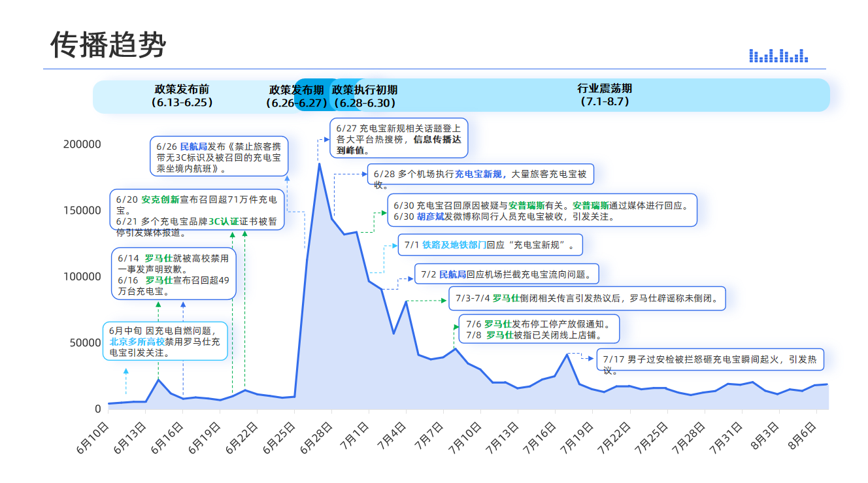Click the 7/1 铁路及地铁部门 callout

[x=490, y=245]
